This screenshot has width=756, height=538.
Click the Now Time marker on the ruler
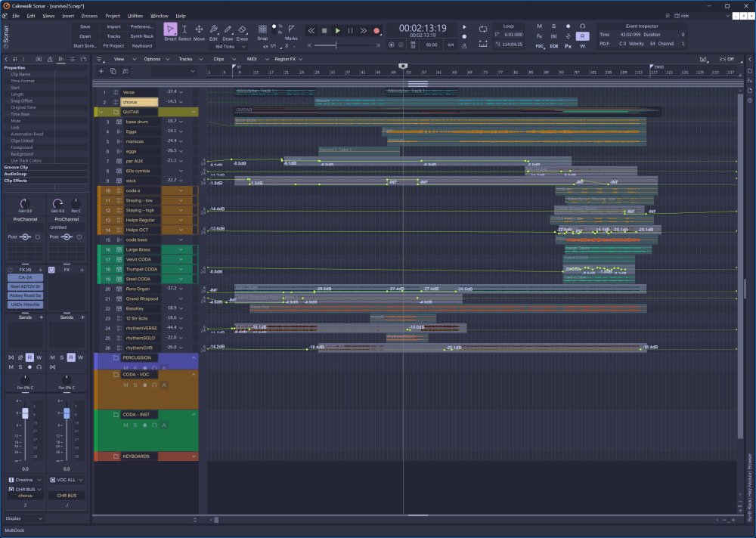click(403, 66)
